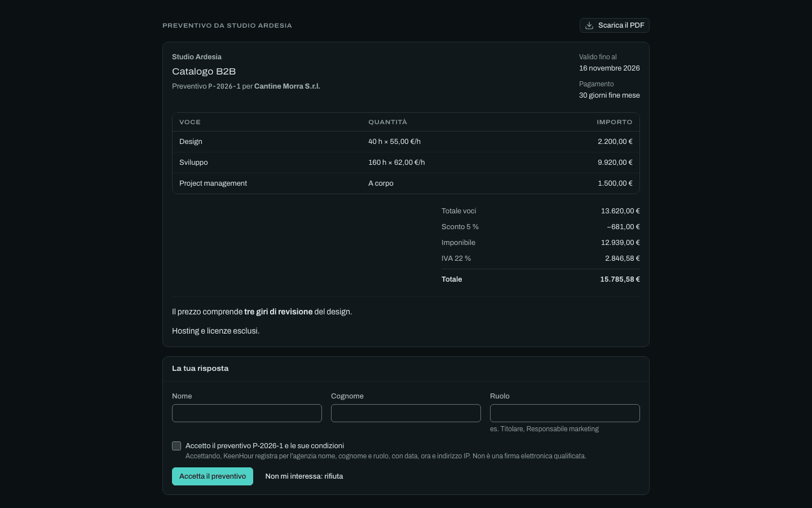
Task: Click the tre giri di revisione text
Action: click(279, 312)
